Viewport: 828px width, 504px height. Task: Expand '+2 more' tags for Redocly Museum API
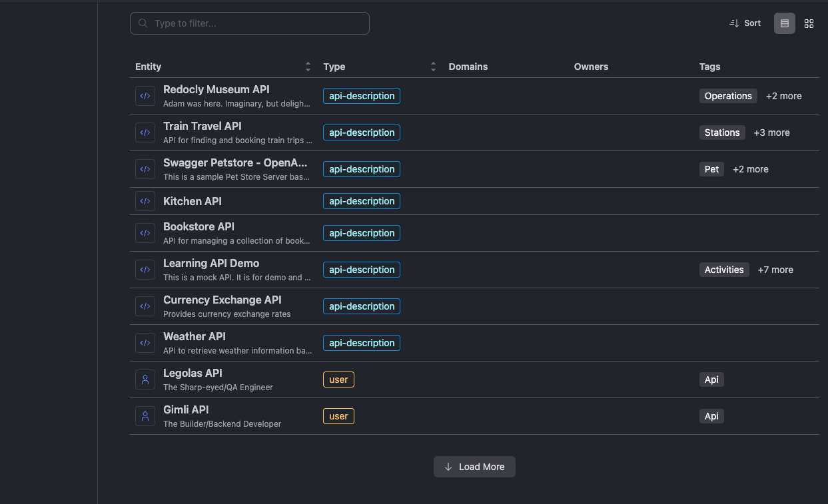click(x=783, y=96)
